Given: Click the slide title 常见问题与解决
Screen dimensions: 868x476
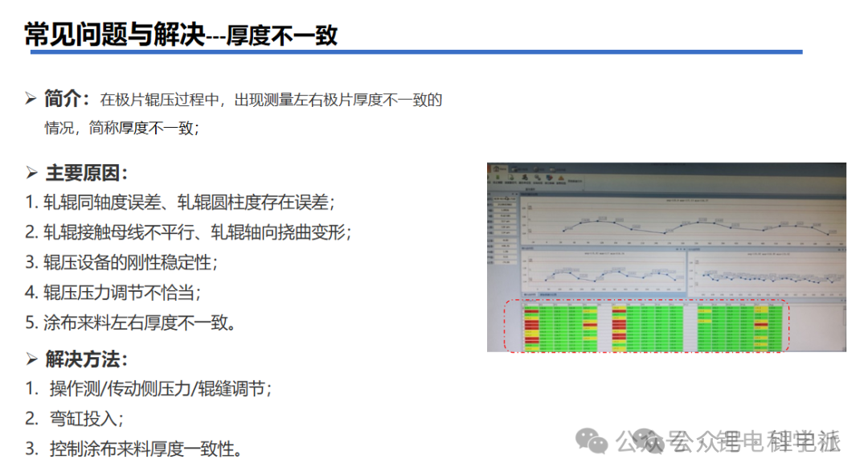Looking at the screenshot, I should [115, 35].
